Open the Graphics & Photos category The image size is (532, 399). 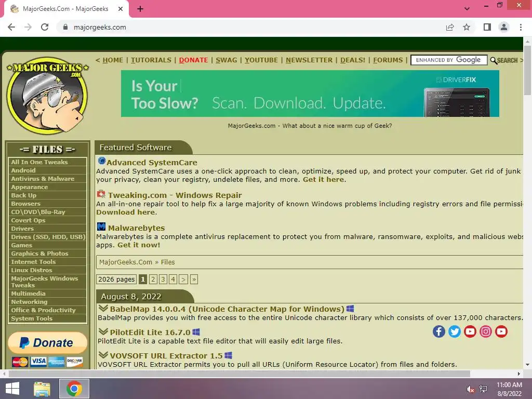coord(47,254)
